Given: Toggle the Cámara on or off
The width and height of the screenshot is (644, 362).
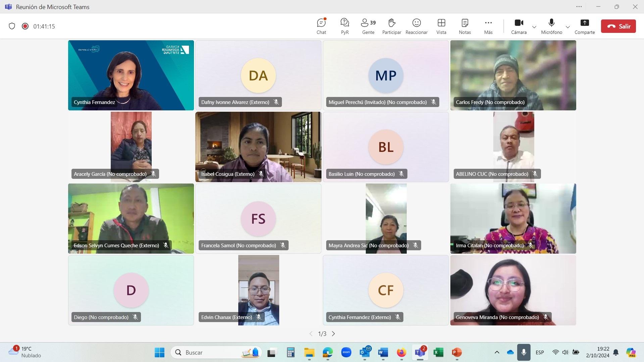Looking at the screenshot, I should coord(519,26).
